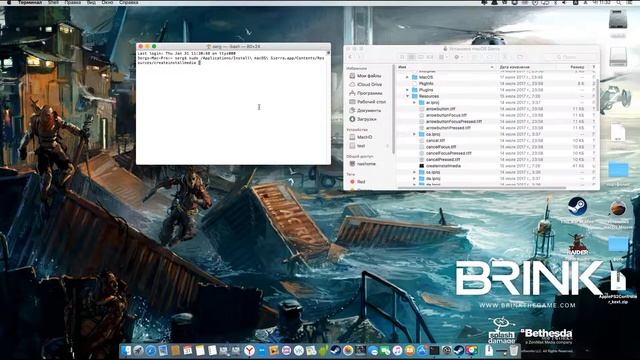Open the Вид menu

91,2
